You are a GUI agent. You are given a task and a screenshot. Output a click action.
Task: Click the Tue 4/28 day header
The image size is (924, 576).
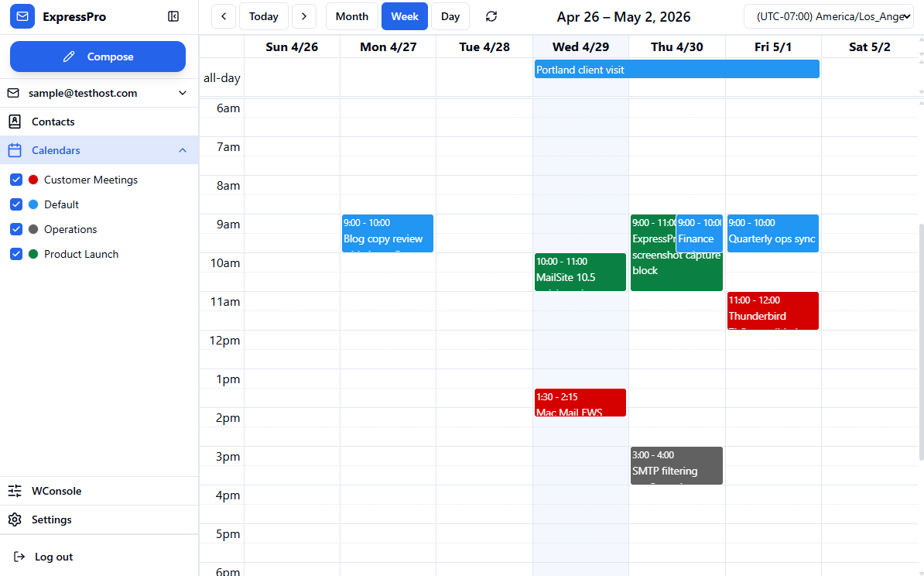click(484, 47)
